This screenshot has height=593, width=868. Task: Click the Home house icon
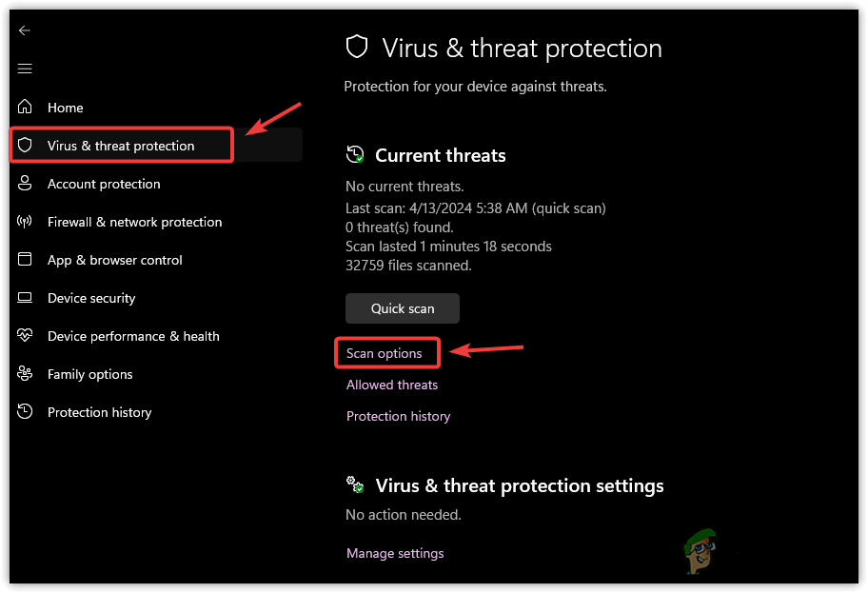(26, 108)
